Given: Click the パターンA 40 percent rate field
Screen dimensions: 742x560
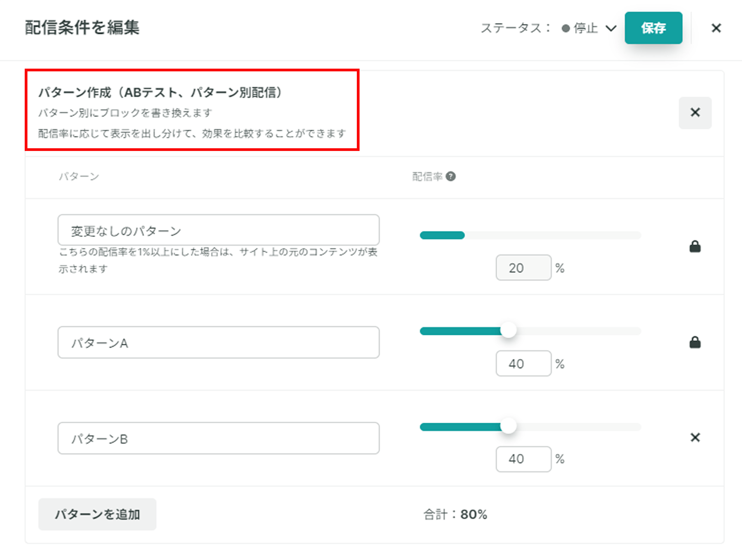Looking at the screenshot, I should click(523, 363).
